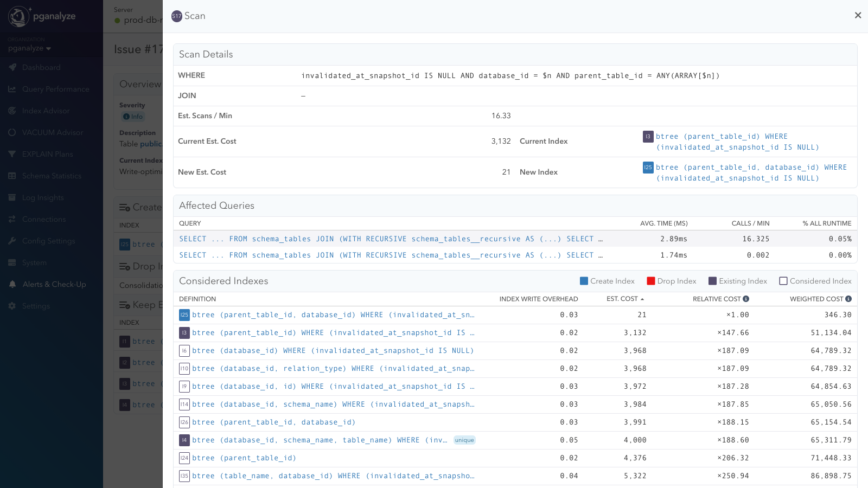The width and height of the screenshot is (868, 488).
Task: Open the affected query with 1.74ms average time
Action: (x=391, y=255)
